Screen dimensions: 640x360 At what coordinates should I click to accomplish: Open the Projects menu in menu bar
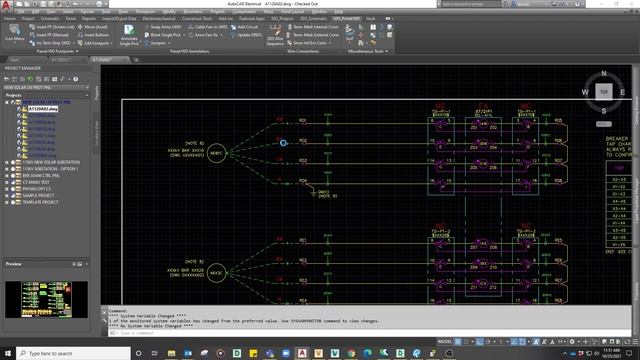[217, 12]
